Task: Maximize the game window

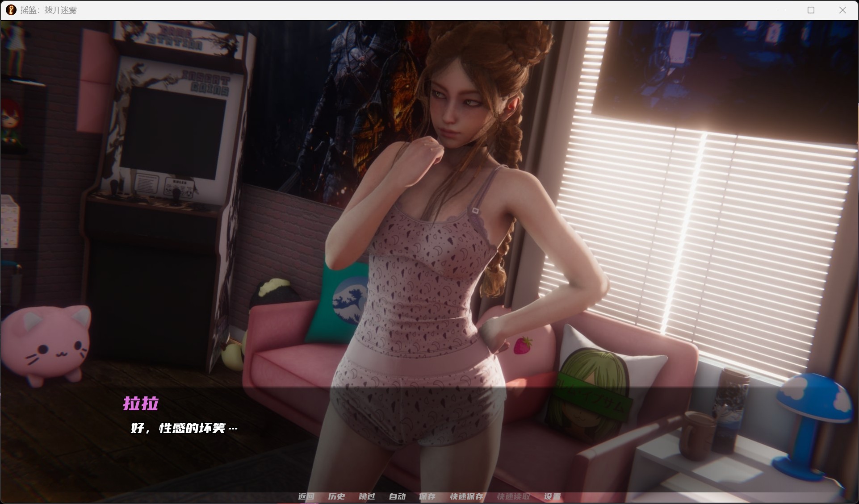Action: 811,10
